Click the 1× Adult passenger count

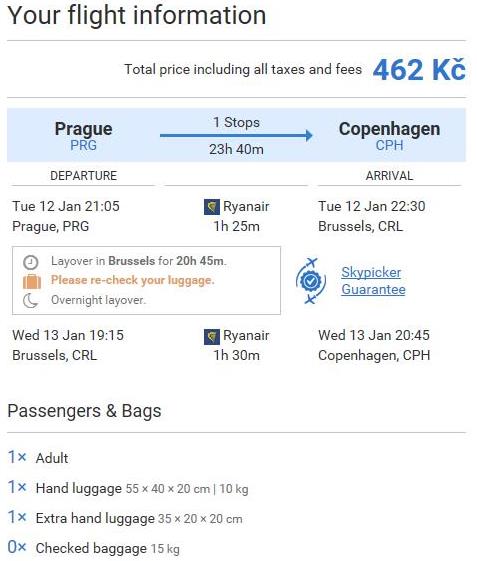(38, 458)
